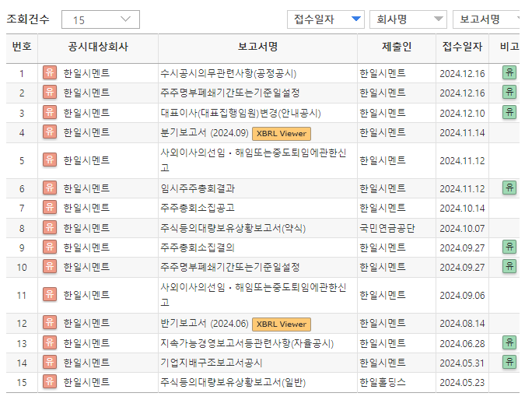Click the red 유 icon in row 11
Viewport: 532px width, 400px height.
click(50, 295)
